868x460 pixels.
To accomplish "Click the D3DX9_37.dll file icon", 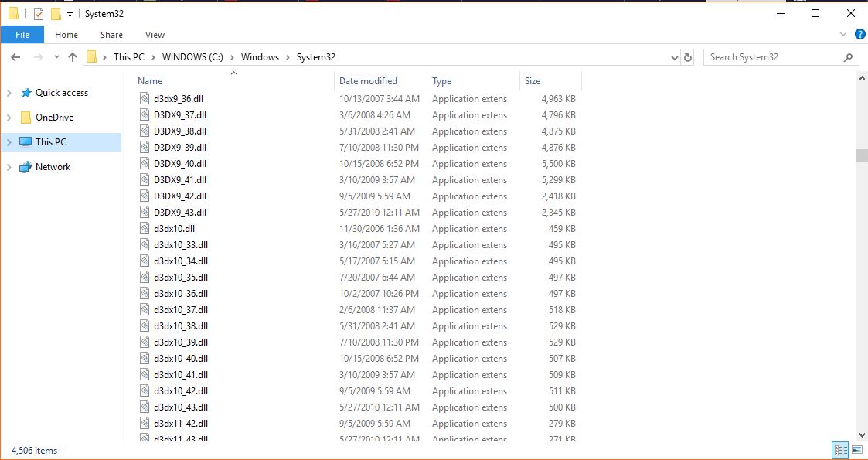I will pos(145,115).
